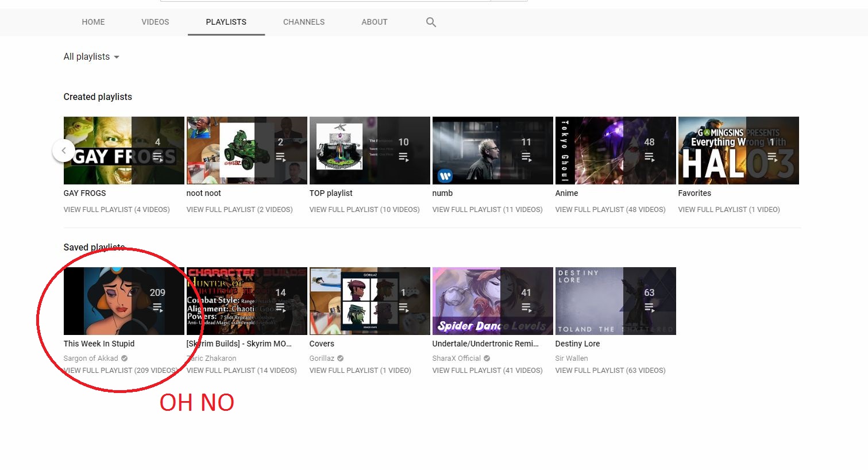This screenshot has width=868, height=470.
Task: View full numb playlist (11 videos)
Action: [x=488, y=210]
